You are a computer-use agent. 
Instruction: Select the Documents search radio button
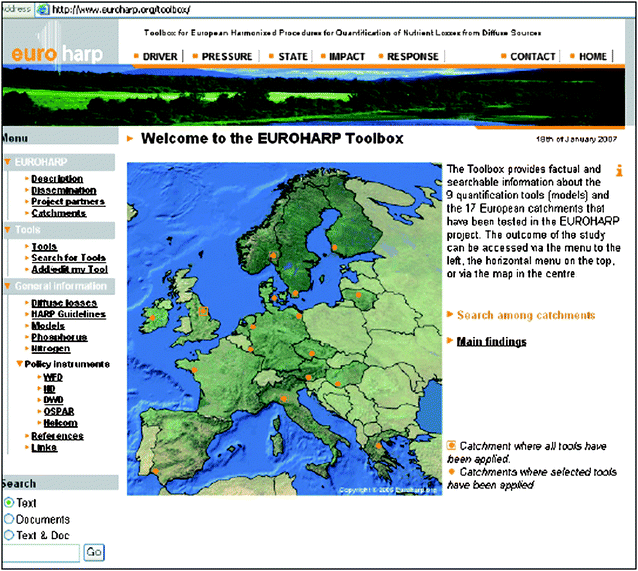coord(9,519)
